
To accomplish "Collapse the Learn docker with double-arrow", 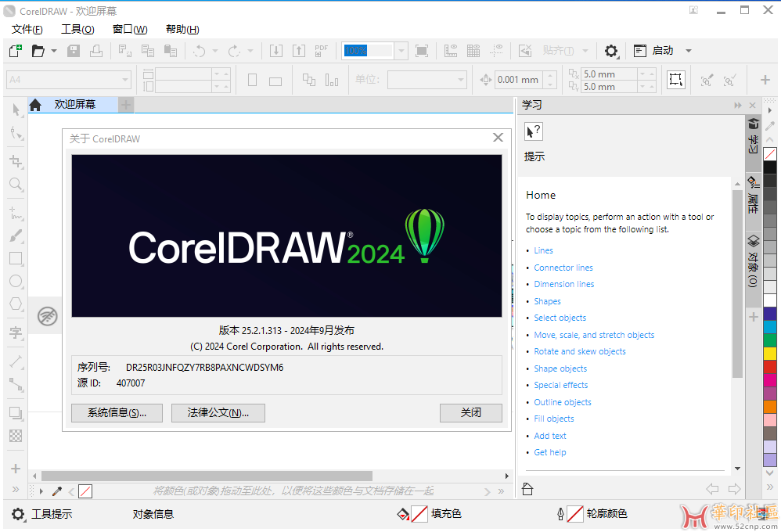I will pos(738,105).
